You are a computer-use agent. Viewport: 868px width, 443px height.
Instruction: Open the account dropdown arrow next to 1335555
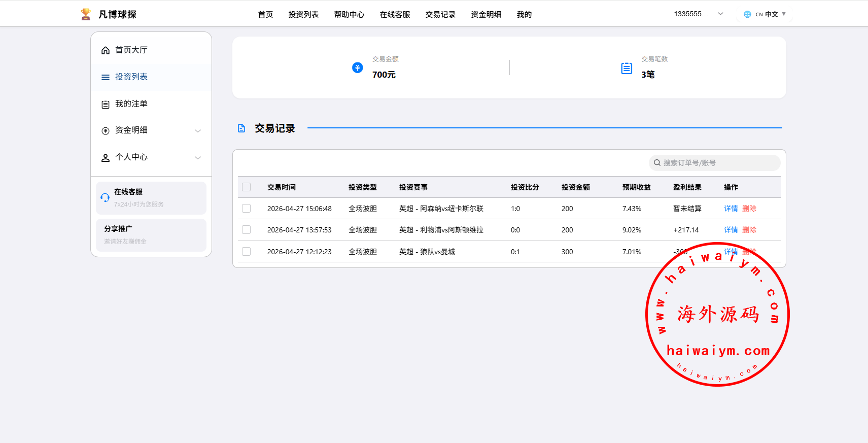tap(720, 14)
